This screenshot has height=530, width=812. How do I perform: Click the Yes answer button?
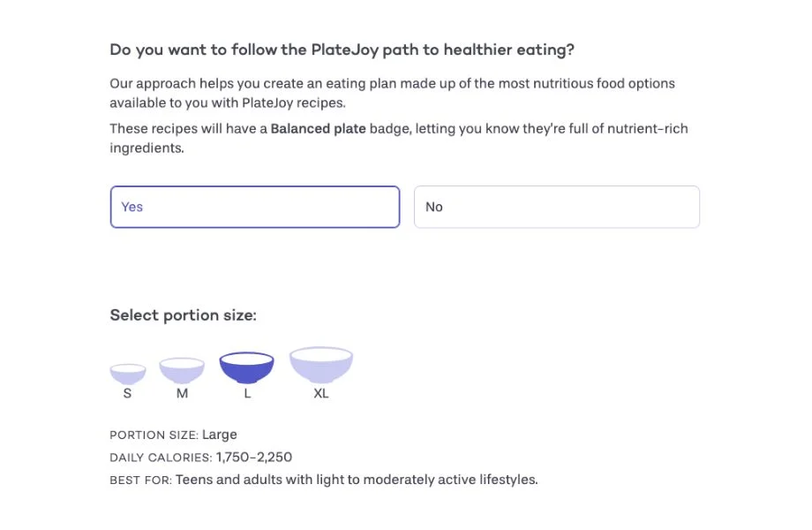[x=254, y=207]
